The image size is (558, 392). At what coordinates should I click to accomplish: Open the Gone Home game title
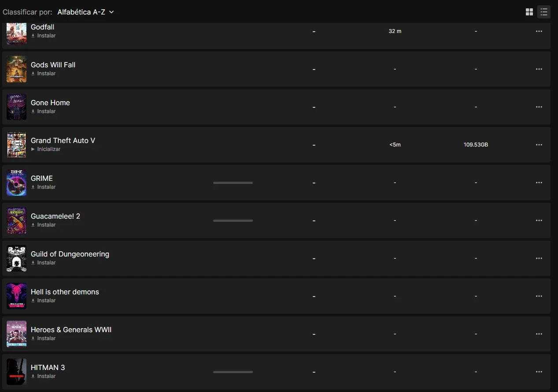click(50, 103)
